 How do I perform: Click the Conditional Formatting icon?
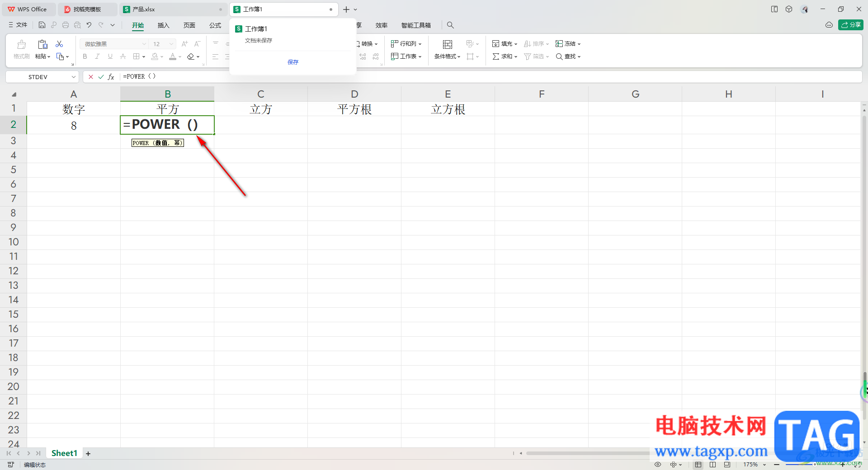click(x=447, y=44)
